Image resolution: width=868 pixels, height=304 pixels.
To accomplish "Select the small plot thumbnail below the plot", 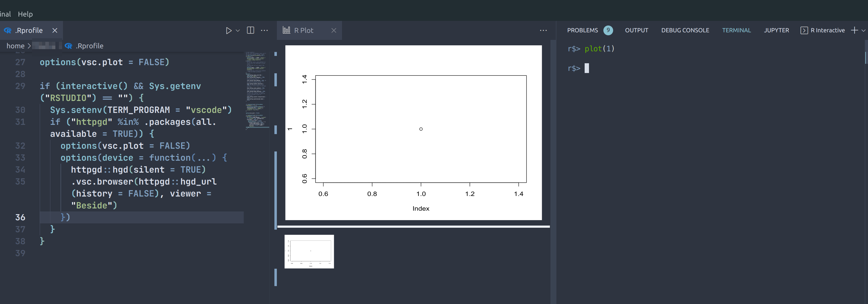I will 309,251.
